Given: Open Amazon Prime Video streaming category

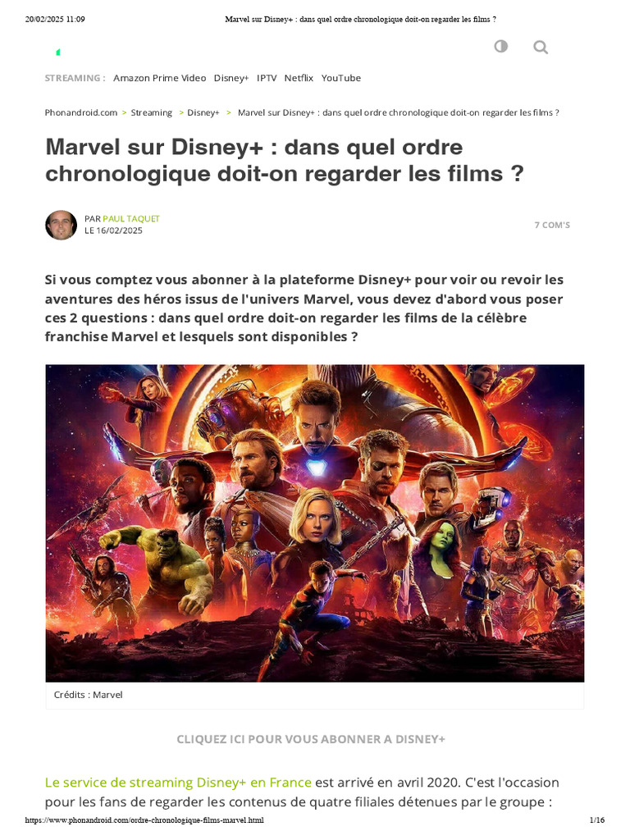Looking at the screenshot, I should (160, 78).
